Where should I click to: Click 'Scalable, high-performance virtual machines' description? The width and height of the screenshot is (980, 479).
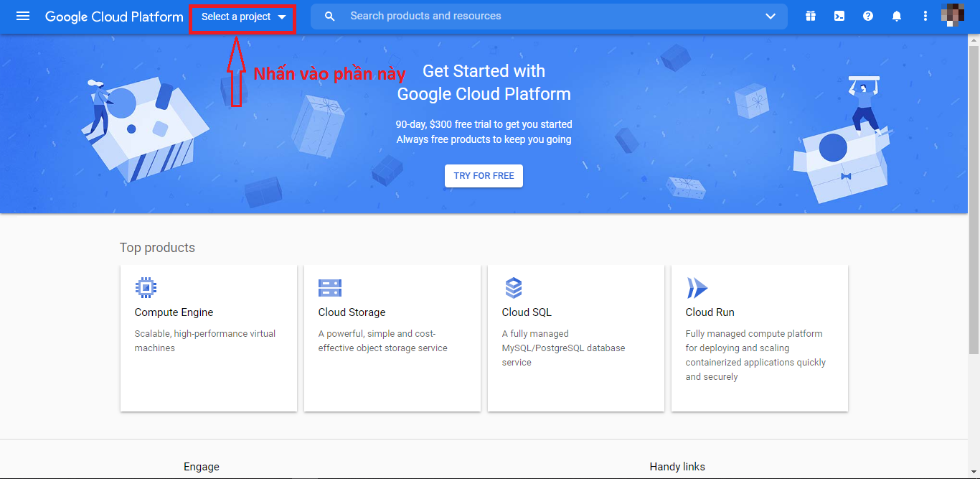(x=205, y=341)
